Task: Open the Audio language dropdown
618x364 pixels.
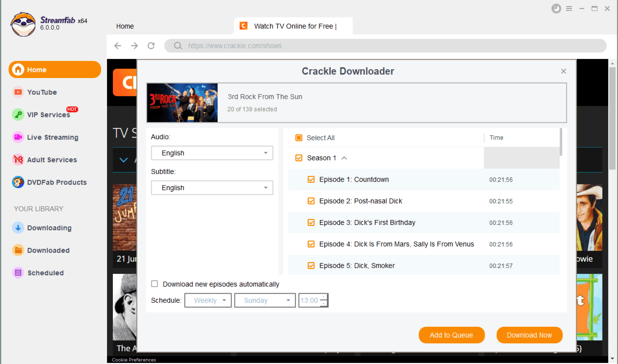Action: pos(212,152)
